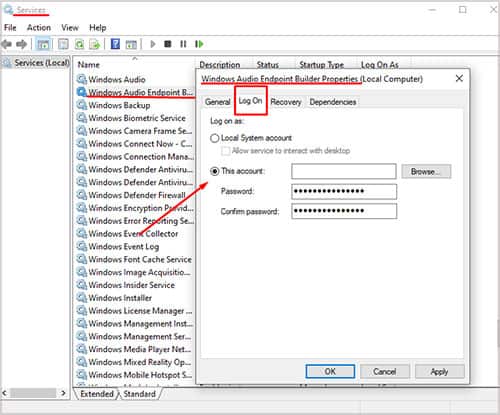The image size is (500, 415).
Task: Click the Start Service play icon
Action: click(153, 44)
